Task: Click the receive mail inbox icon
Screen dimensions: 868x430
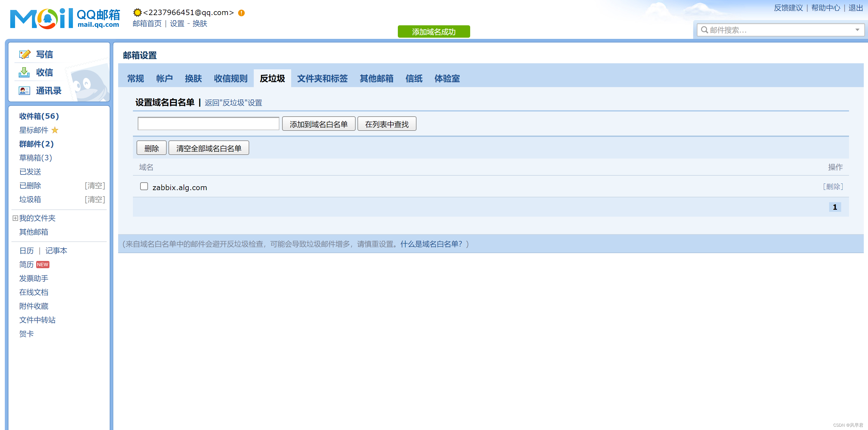Action: 24,72
